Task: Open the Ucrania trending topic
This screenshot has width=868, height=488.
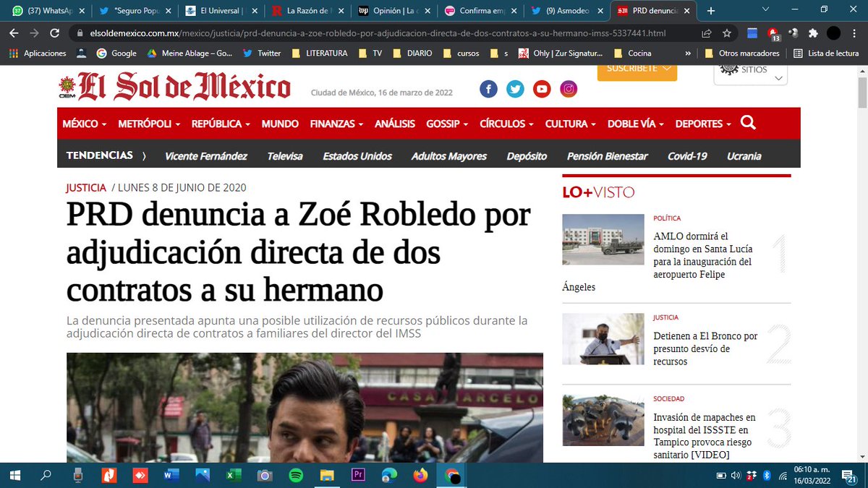Action: click(744, 155)
